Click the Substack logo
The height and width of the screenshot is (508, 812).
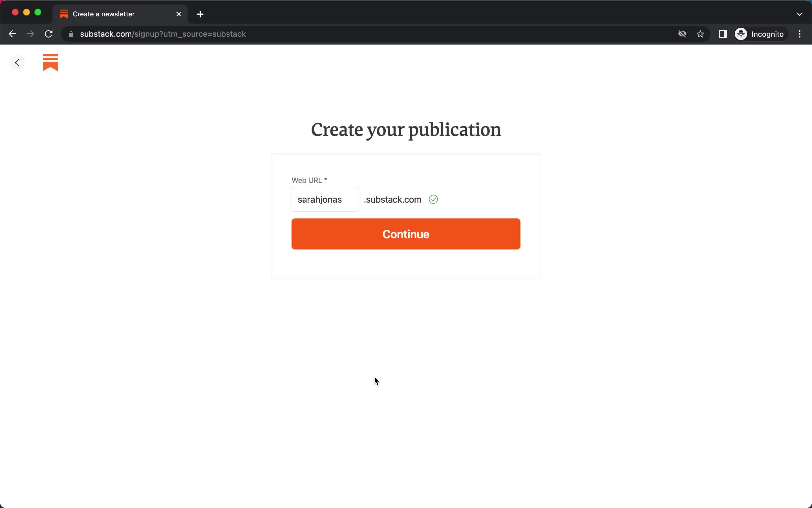pos(50,62)
